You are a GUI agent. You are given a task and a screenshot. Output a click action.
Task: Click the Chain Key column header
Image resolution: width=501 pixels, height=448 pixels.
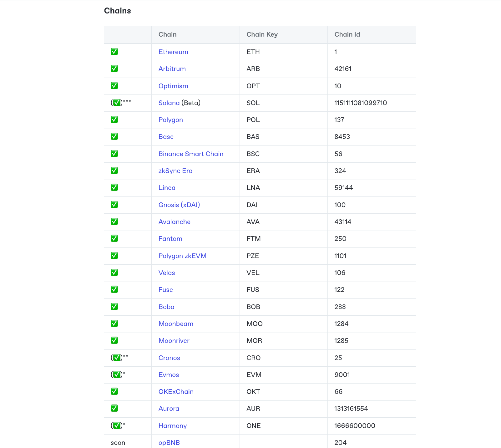pyautogui.click(x=262, y=34)
